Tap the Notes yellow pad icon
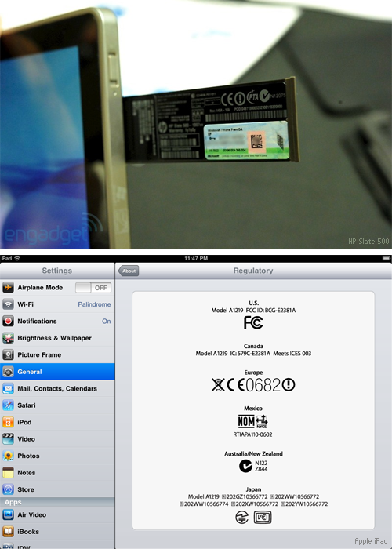This screenshot has width=392, height=549. point(8,472)
